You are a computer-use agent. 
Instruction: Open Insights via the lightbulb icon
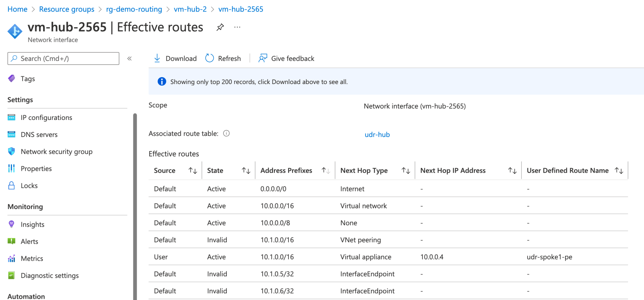[x=12, y=224]
